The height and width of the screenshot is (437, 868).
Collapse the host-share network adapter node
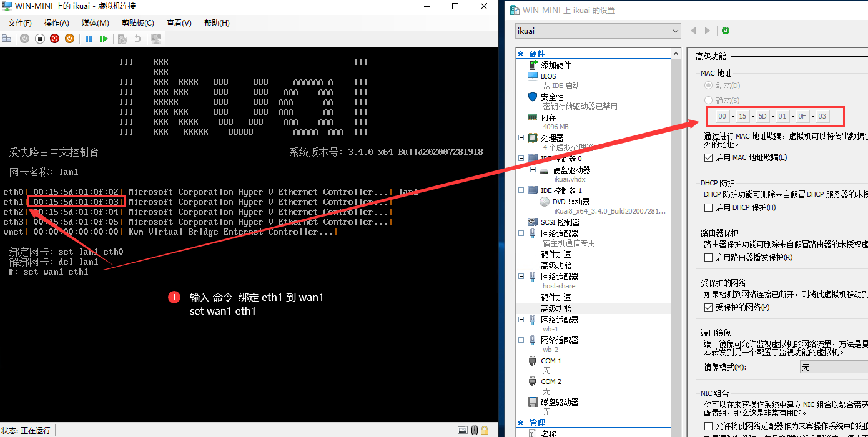(x=521, y=277)
